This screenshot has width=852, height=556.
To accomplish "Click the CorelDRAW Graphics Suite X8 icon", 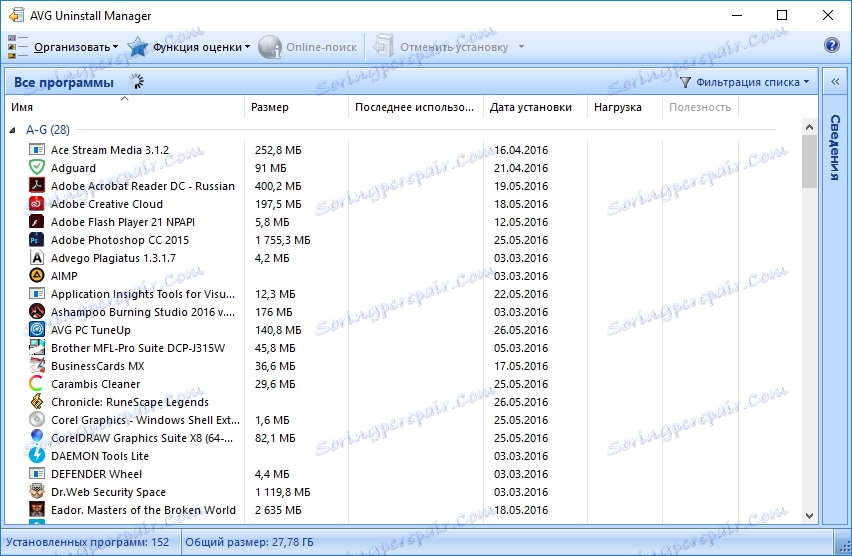I will pyautogui.click(x=36, y=437).
